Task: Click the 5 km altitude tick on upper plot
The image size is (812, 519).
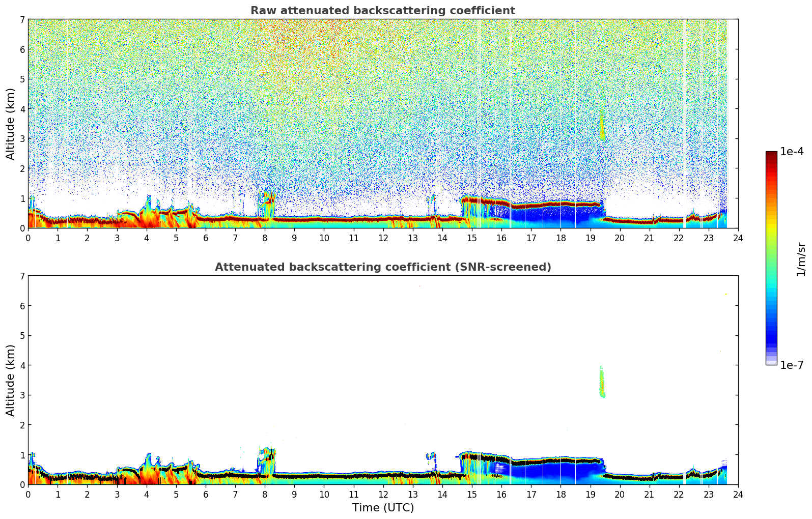Action: [22, 79]
